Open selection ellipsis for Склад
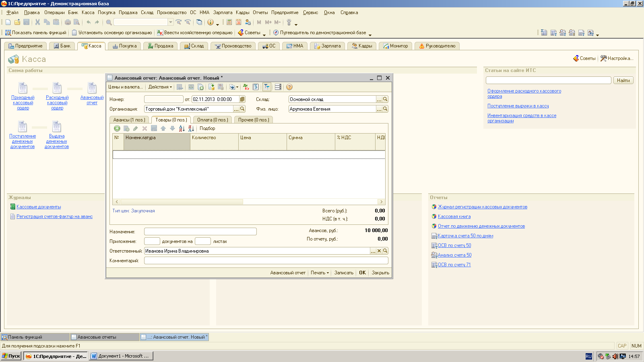644x362 pixels. coord(379,99)
